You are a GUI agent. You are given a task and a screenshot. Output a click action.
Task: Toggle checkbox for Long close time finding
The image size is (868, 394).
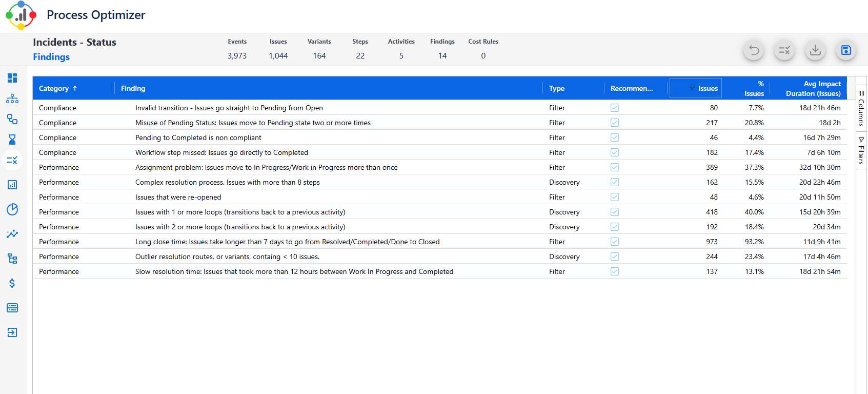(615, 242)
